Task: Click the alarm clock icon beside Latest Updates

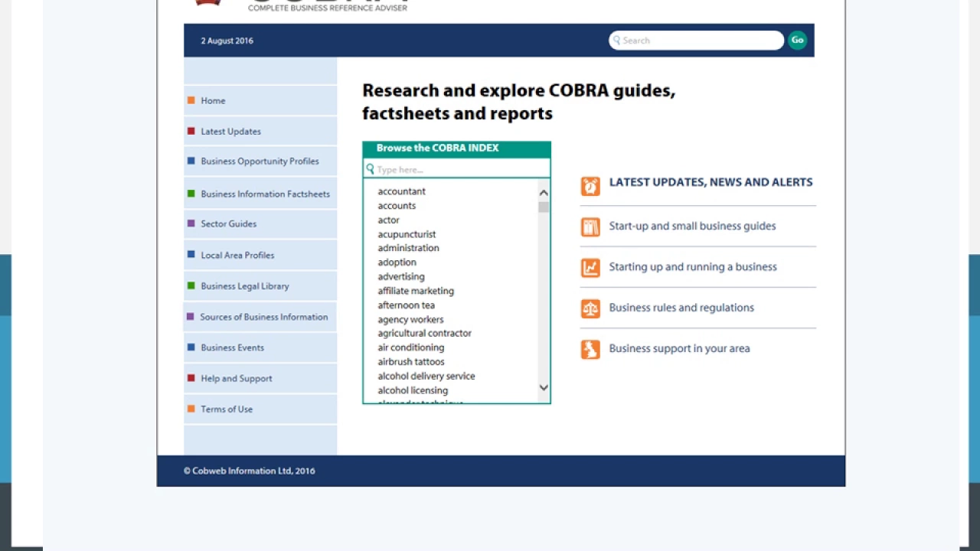Action: [590, 186]
